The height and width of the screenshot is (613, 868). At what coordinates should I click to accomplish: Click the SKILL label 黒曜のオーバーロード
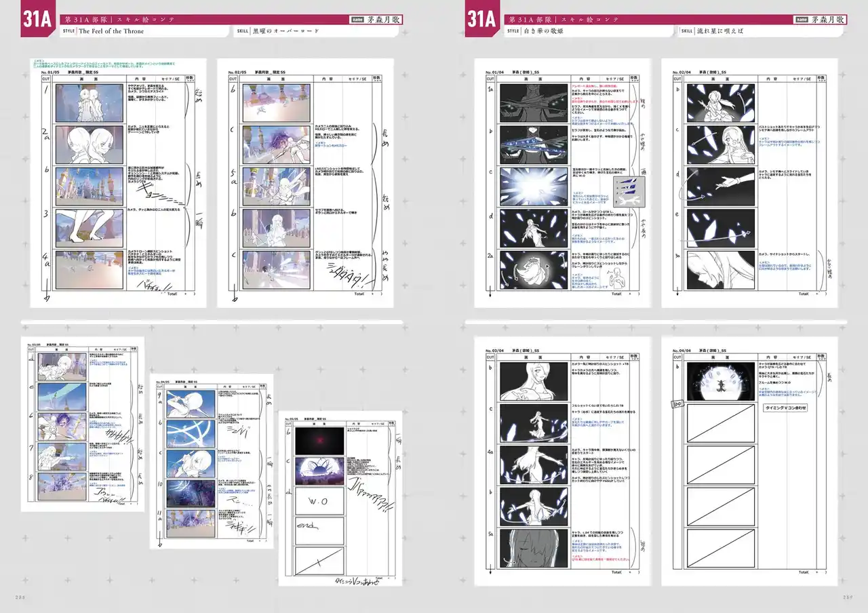285,31
